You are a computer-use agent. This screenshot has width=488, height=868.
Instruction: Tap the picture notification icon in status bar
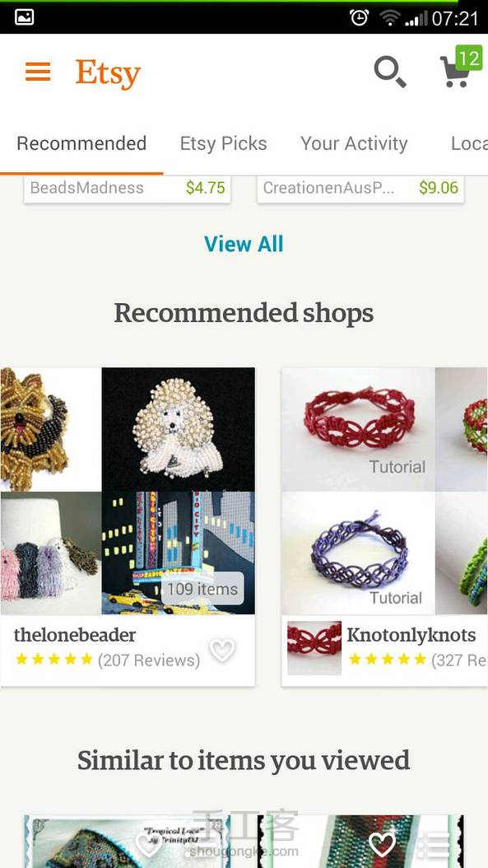point(25,17)
